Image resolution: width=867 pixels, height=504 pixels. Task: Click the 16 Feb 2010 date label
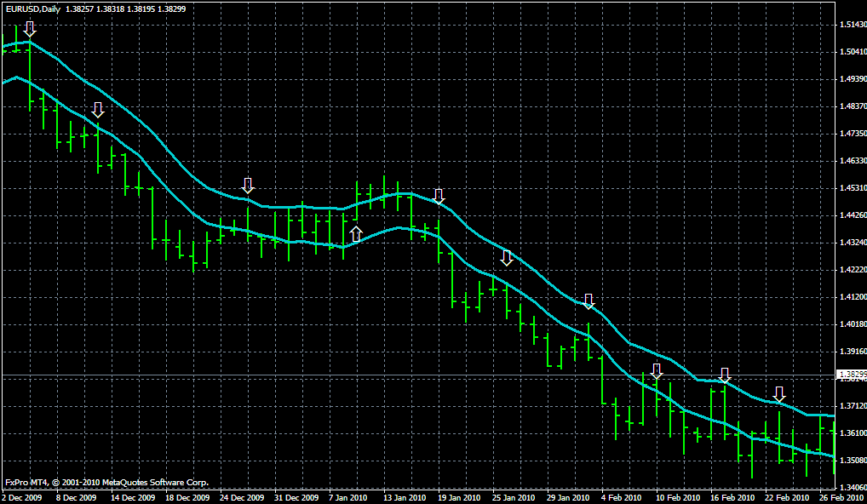(x=732, y=497)
